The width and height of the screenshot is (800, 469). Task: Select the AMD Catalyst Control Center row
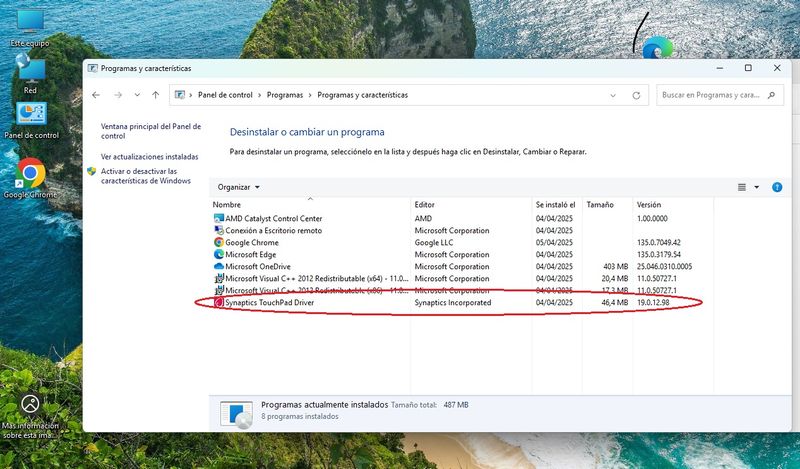pyautogui.click(x=462, y=218)
